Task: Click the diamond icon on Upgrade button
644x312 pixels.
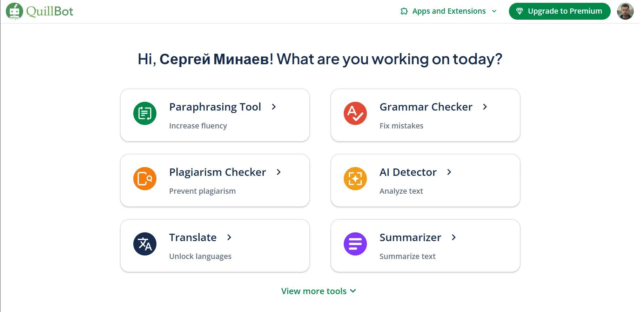Action: 519,11
